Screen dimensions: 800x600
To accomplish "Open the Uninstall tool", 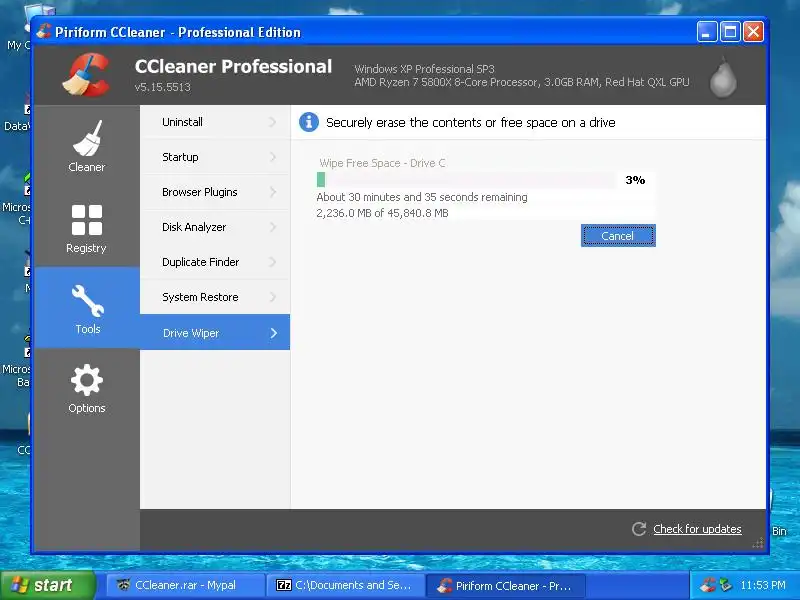I will click(215, 122).
